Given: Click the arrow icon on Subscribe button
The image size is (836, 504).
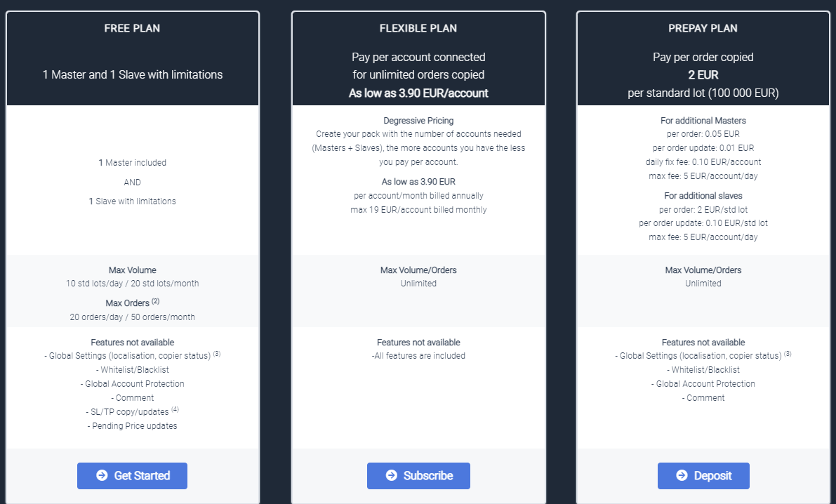Looking at the screenshot, I should pyautogui.click(x=392, y=475).
